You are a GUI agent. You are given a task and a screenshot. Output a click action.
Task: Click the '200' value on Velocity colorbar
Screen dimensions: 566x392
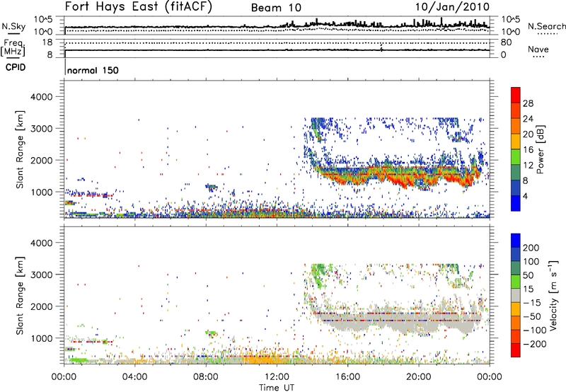(x=531, y=248)
